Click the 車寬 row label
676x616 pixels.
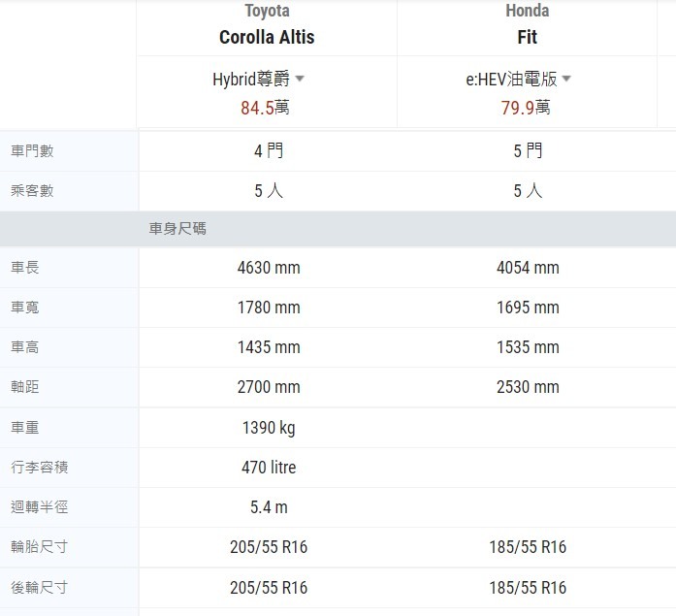coord(25,308)
